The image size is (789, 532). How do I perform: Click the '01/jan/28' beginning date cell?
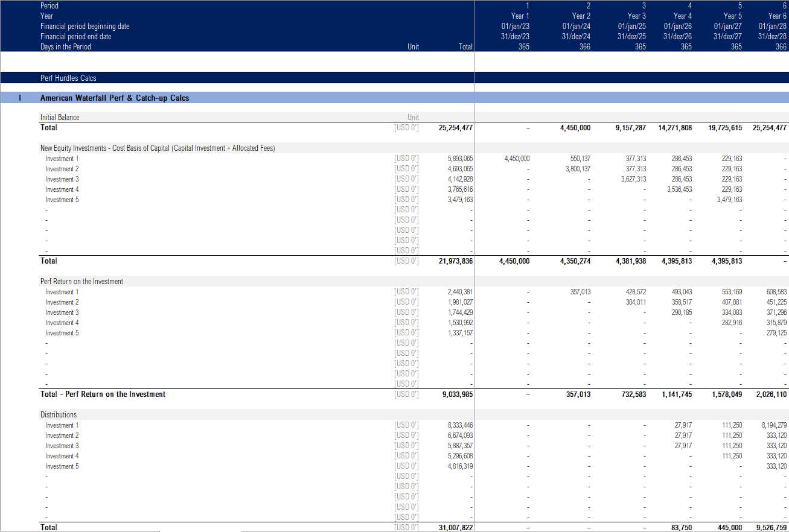click(772, 26)
